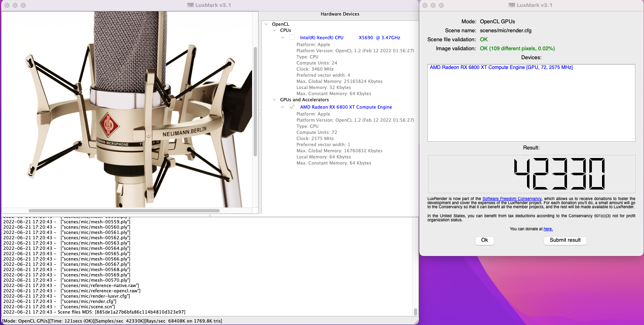Click log line 'mesh-00560.ply'

click(67, 227)
